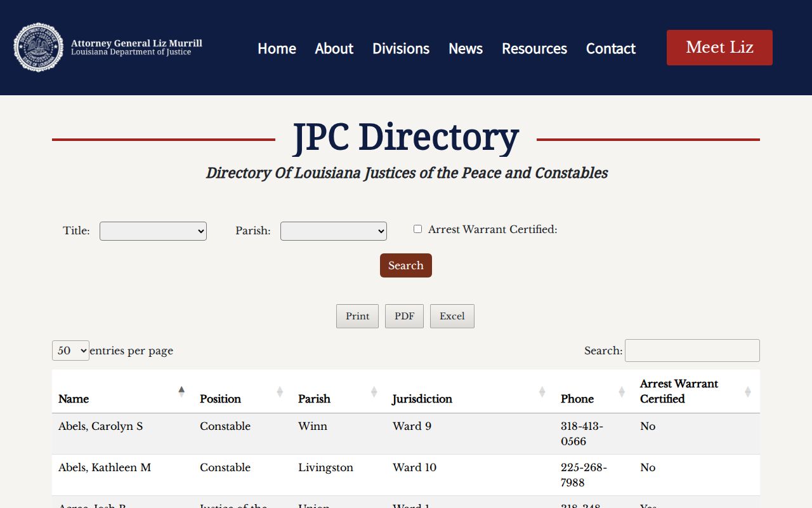Open the Parish filter dropdown
This screenshot has width=812, height=508.
(334, 231)
